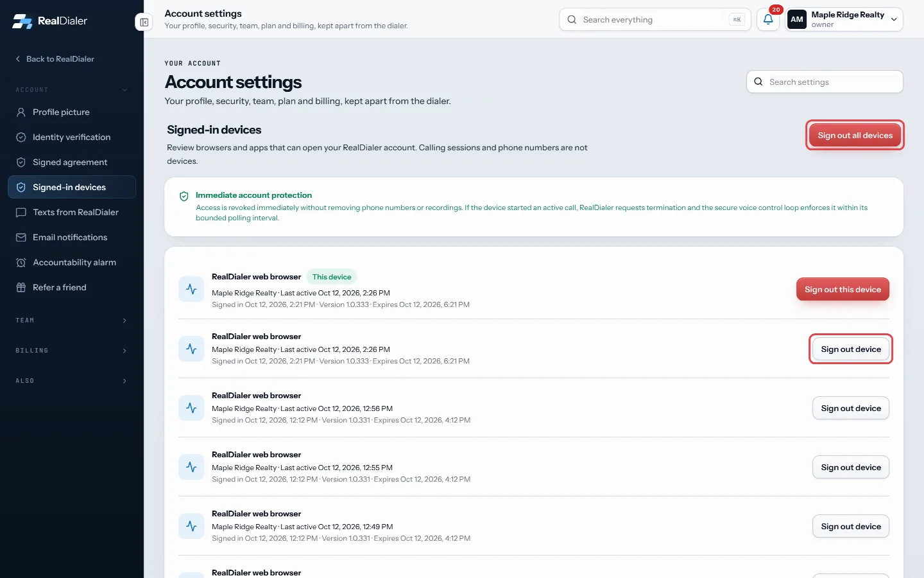The height and width of the screenshot is (578, 924).
Task: Sign out device last active 12:49 PM
Action: (851, 527)
